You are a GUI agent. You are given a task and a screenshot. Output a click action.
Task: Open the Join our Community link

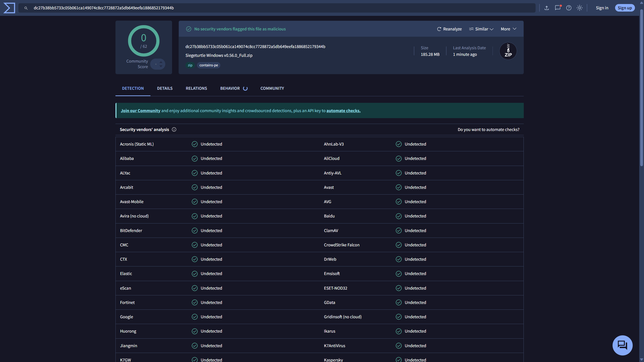tap(140, 111)
